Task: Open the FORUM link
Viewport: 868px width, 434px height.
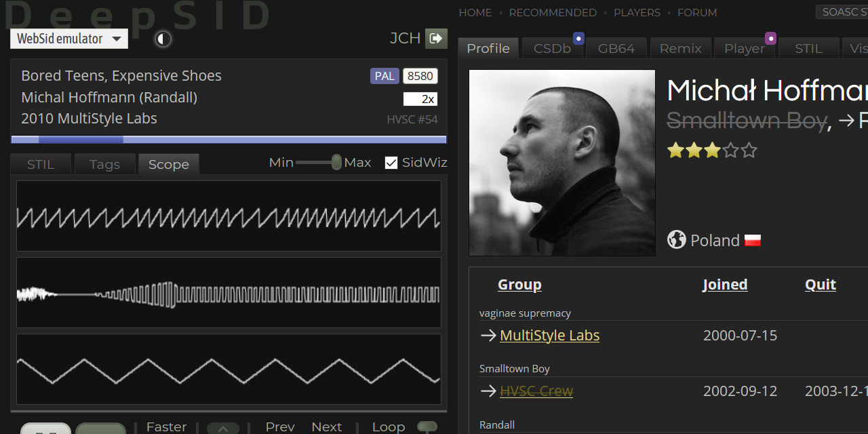Action: click(697, 12)
